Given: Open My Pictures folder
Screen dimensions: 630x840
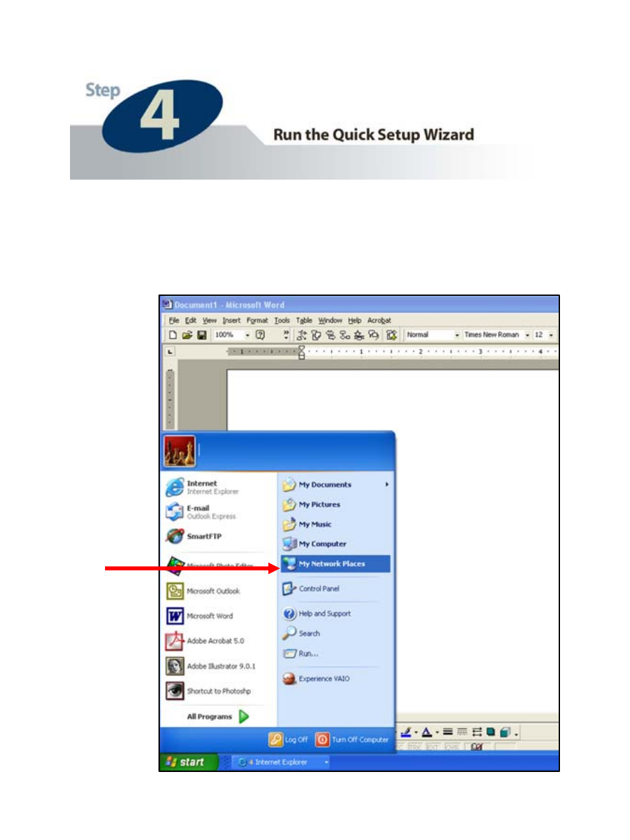Looking at the screenshot, I should coord(312,505).
